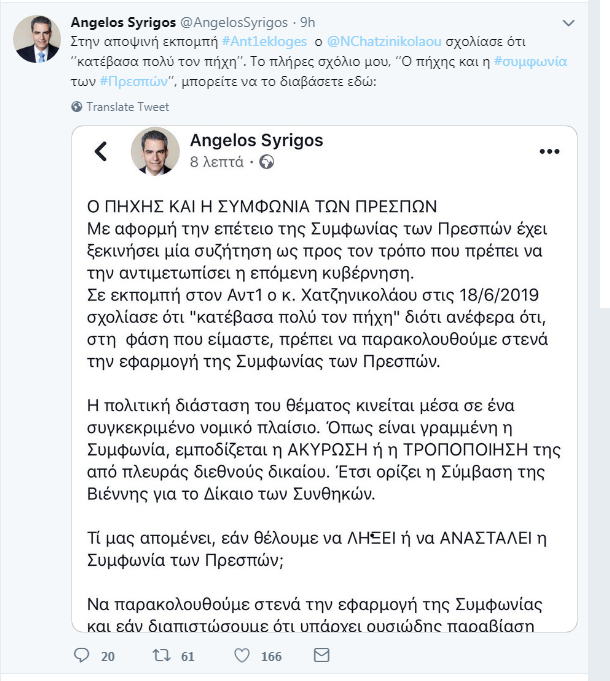
Task: Open @NChatzinikolaou mention
Action: (x=384, y=42)
